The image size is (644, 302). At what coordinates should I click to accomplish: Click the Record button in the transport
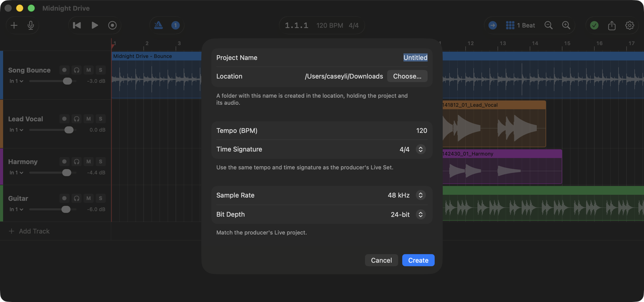click(112, 25)
